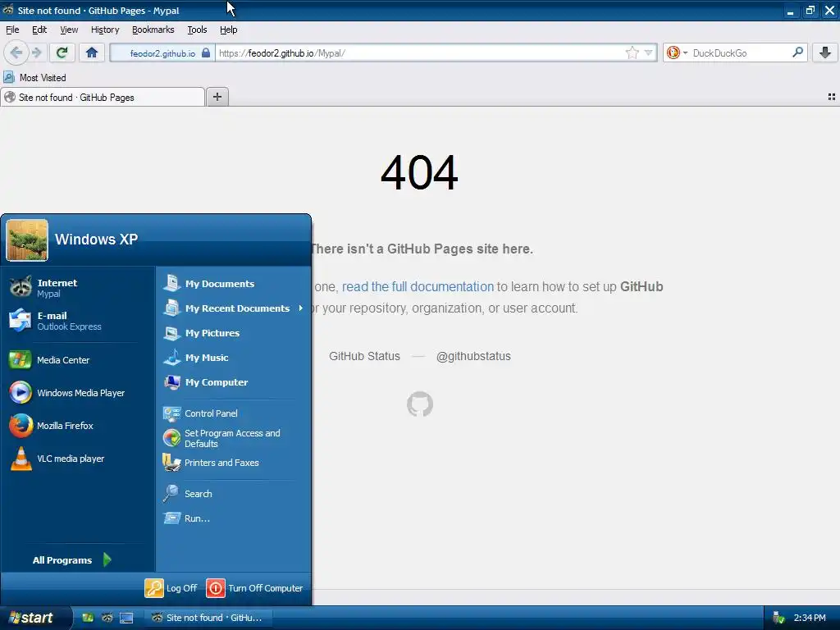Click the Log Off button
This screenshot has width=840, height=630.
point(171,587)
